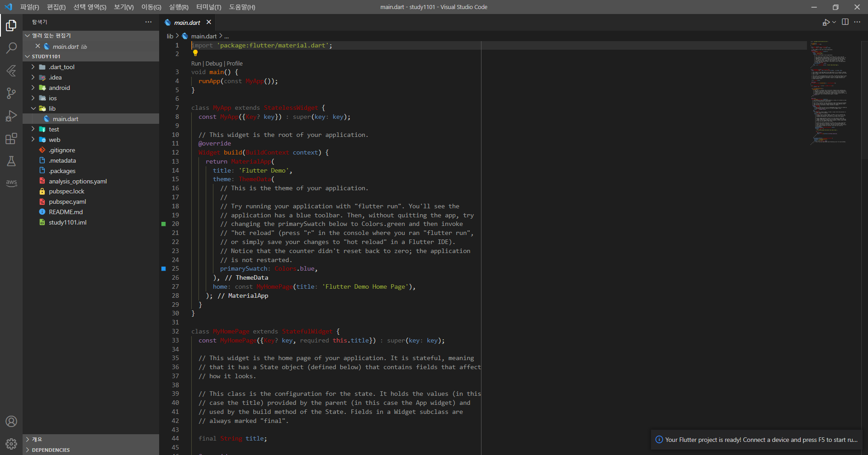Click the lib breadcrumb segment
Screen dimensions: 868x455
[x=170, y=36]
